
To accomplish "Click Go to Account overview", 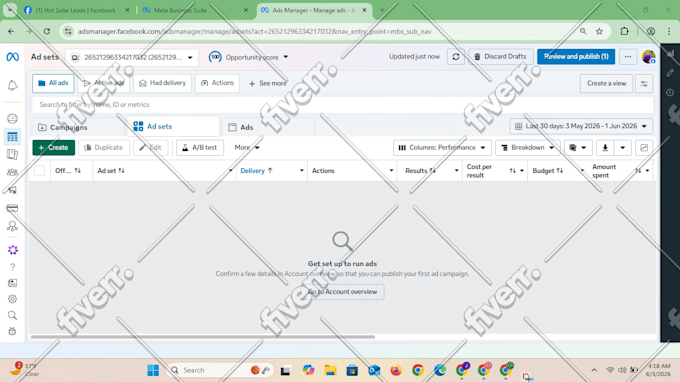I will point(343,292).
